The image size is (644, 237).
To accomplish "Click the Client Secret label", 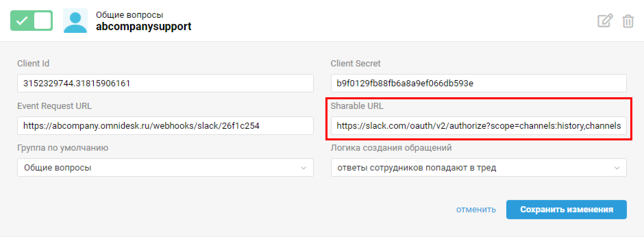I will [x=356, y=64].
